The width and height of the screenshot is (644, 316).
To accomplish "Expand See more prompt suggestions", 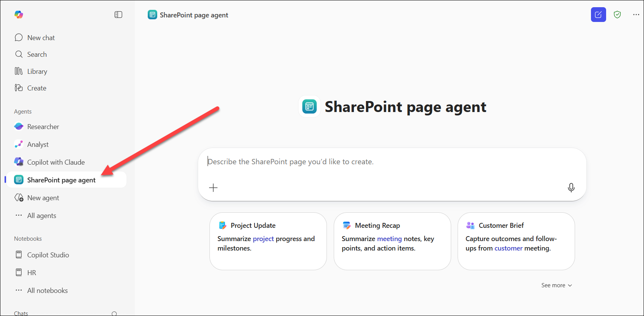I will pyautogui.click(x=556, y=285).
